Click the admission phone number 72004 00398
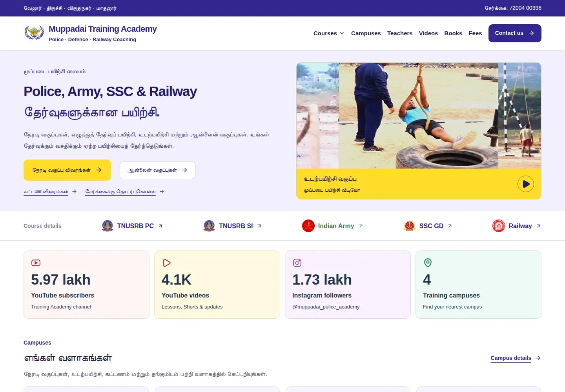The width and height of the screenshot is (565, 392). tap(525, 8)
